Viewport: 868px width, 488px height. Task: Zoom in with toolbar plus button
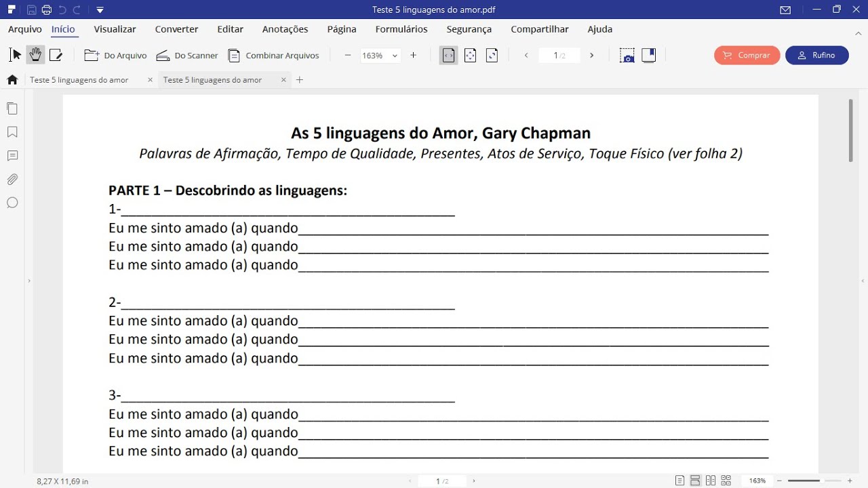pos(414,56)
